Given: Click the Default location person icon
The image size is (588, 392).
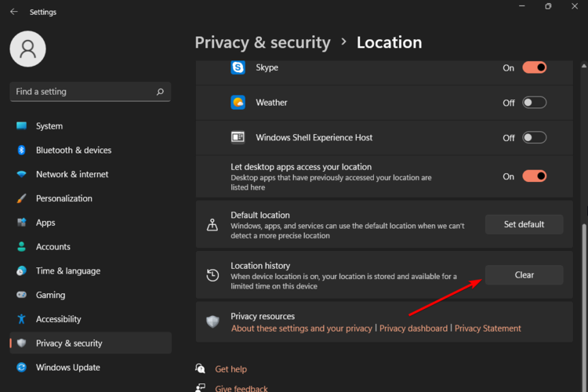Looking at the screenshot, I should click(x=212, y=224).
